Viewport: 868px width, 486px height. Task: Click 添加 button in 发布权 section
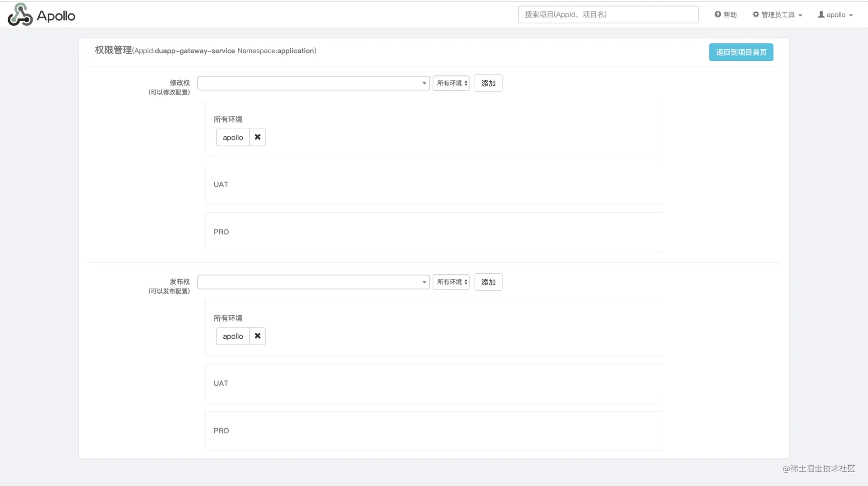click(x=488, y=282)
